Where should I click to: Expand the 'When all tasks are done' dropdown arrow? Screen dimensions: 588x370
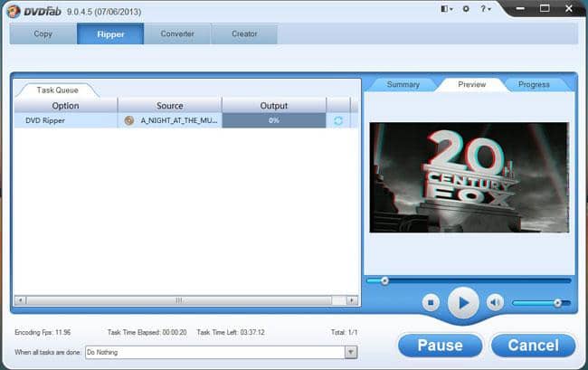(351, 352)
